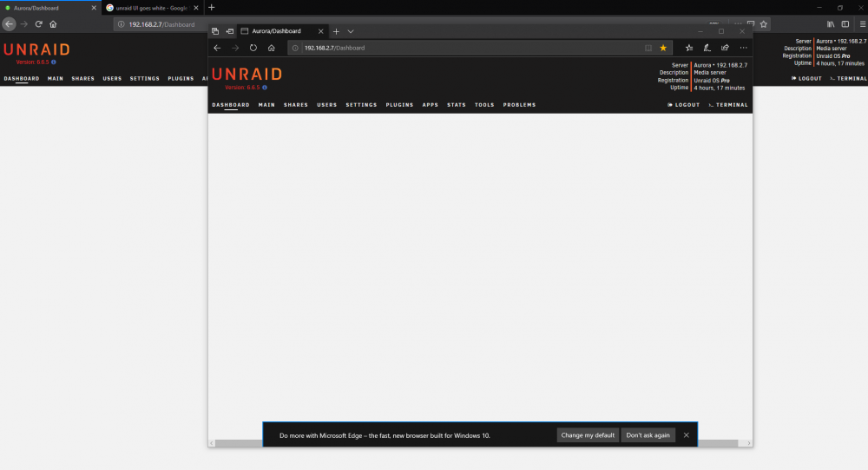Screen dimensions: 868x470
Task: Click the Unraid logo in Firefox window
Action: click(36, 49)
